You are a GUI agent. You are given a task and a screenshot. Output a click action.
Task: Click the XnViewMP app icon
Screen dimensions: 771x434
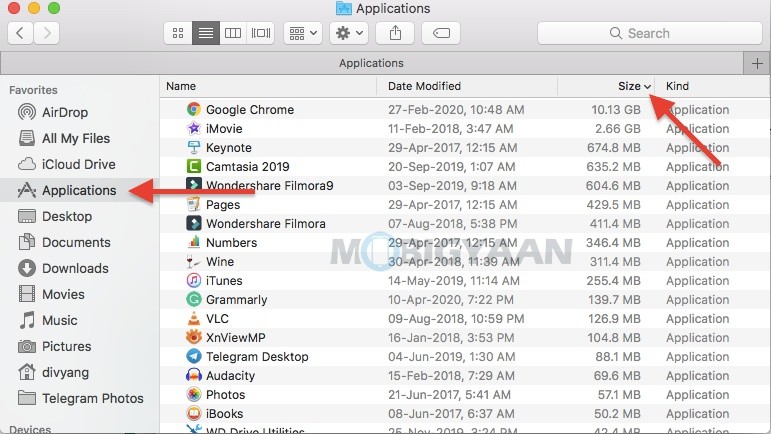coord(194,337)
